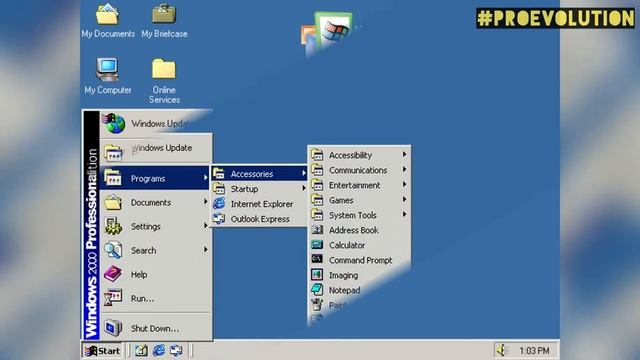This screenshot has width=640, height=360.
Task: Choose Run... in the Start menu
Action: click(x=155, y=298)
